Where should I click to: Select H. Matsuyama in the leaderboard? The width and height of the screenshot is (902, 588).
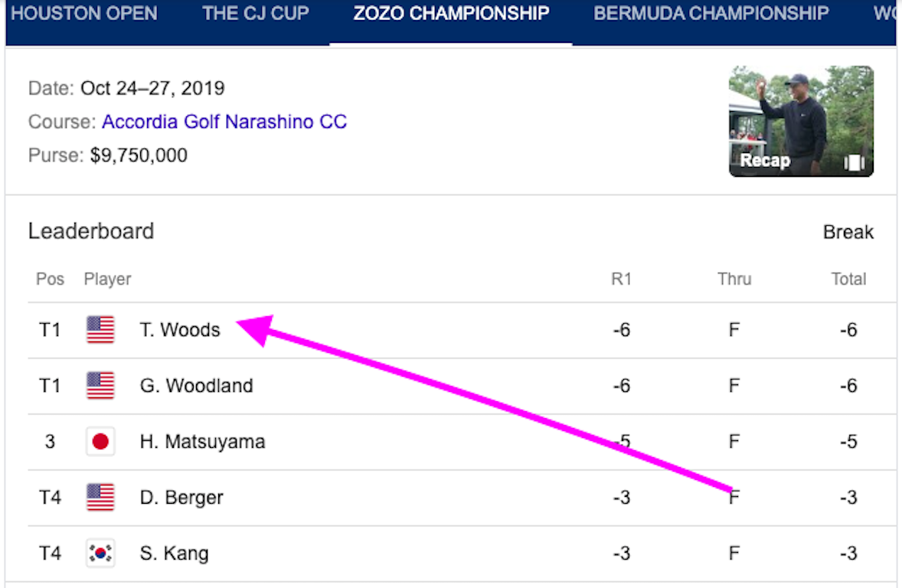pyautogui.click(x=202, y=441)
